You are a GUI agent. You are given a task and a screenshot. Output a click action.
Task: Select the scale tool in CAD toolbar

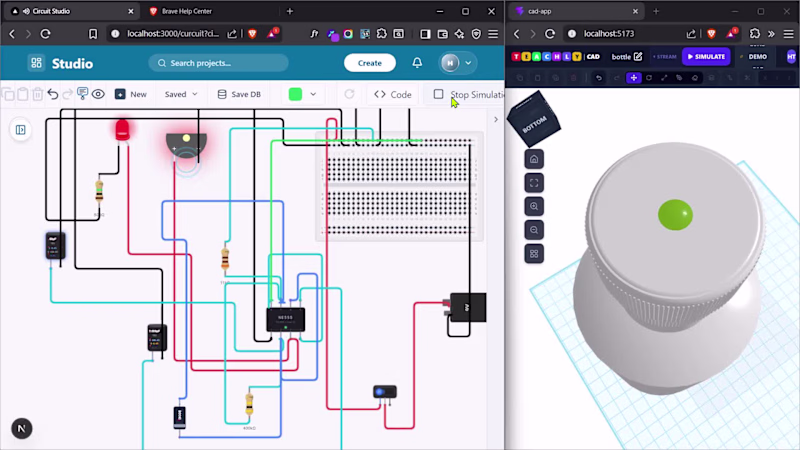coord(664,78)
